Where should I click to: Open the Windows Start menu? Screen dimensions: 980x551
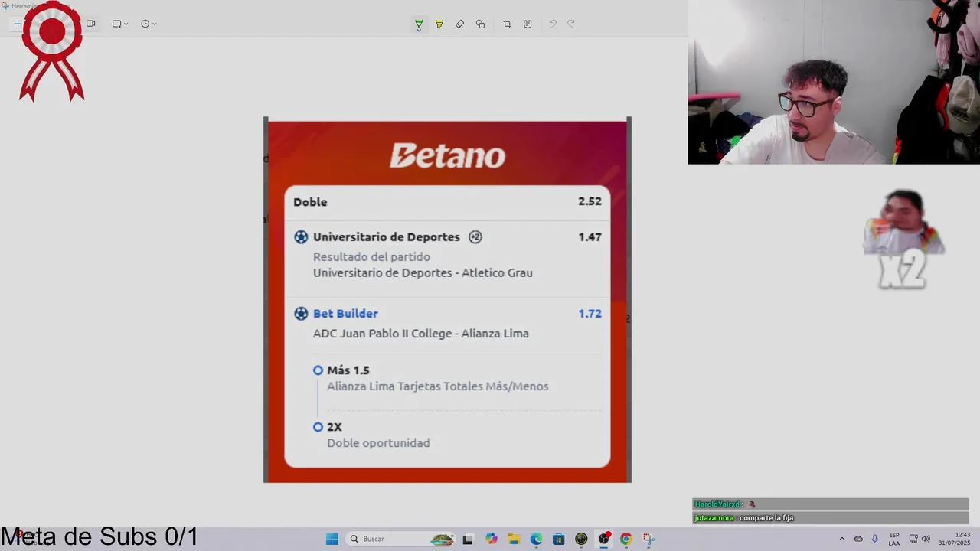pos(332,539)
